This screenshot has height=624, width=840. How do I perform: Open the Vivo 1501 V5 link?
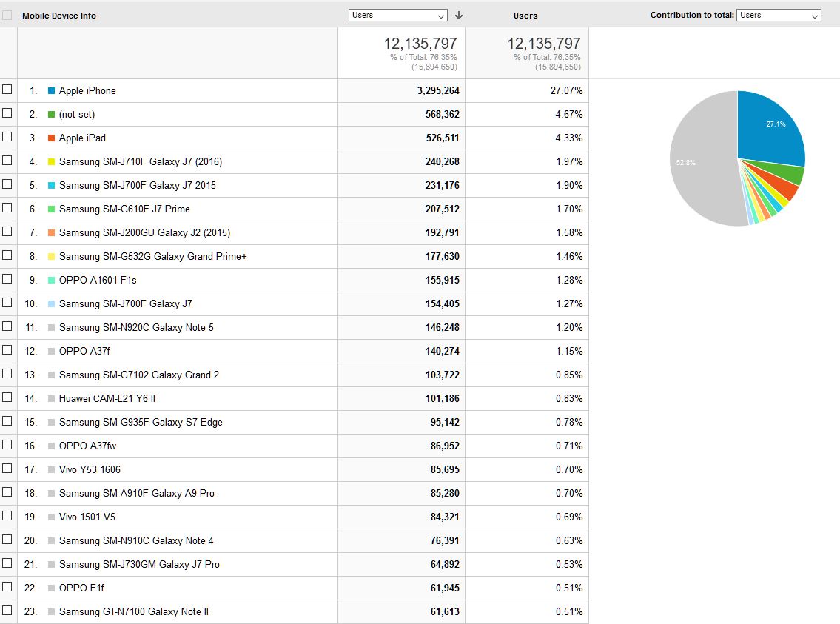87,517
